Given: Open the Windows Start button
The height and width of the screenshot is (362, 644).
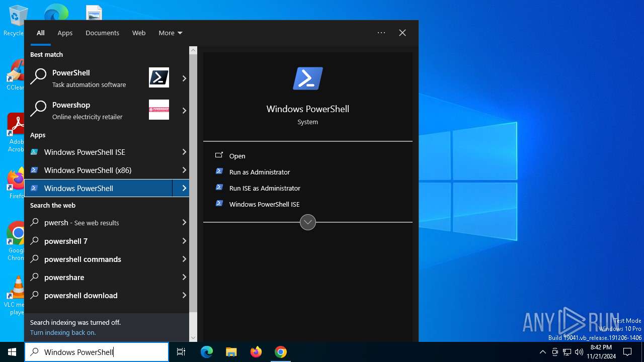Looking at the screenshot, I should [x=12, y=352].
